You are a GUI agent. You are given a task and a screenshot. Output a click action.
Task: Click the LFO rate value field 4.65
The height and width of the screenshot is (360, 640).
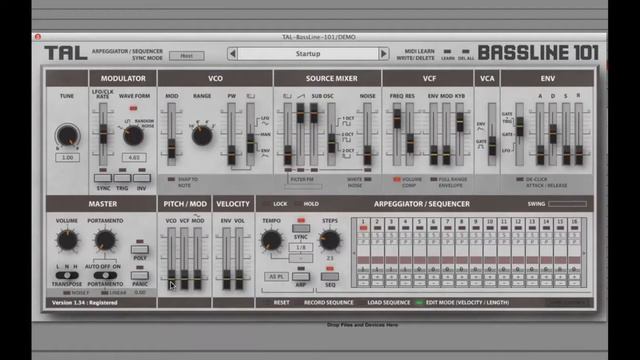tap(134, 157)
